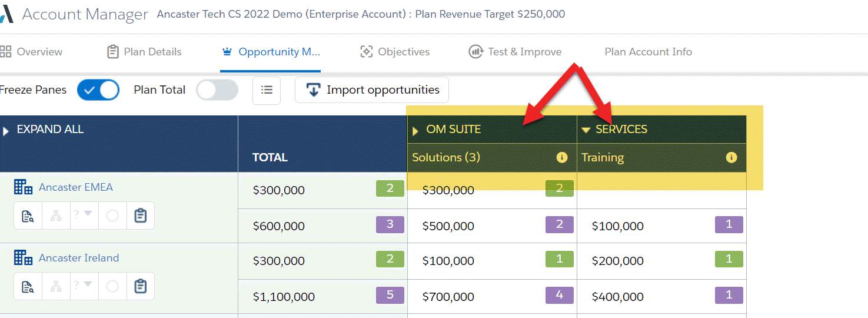Image resolution: width=868 pixels, height=318 pixels.
Task: Go to the Test & Improve tab
Action: [x=515, y=52]
